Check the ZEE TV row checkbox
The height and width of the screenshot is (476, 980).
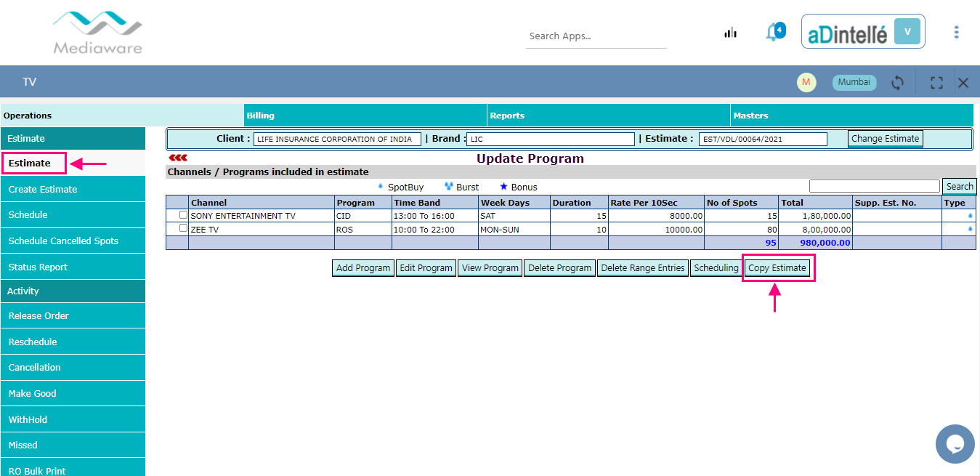click(183, 228)
